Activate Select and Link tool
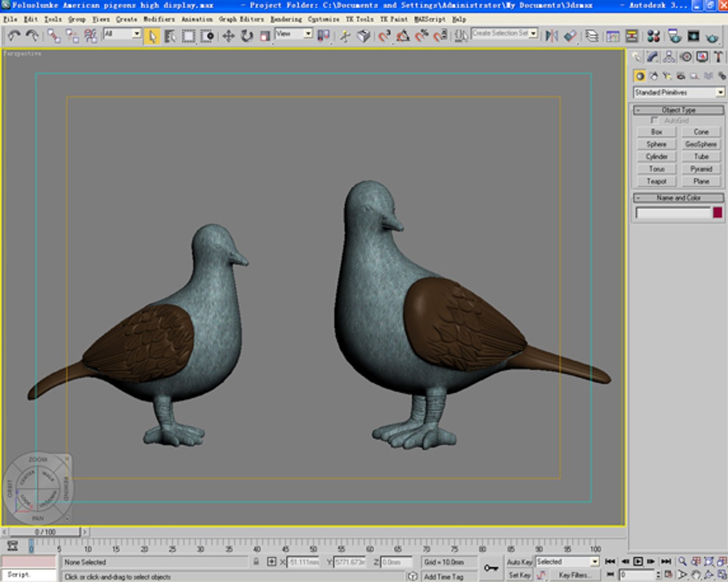The height and width of the screenshot is (582, 728). pyautogui.click(x=53, y=36)
